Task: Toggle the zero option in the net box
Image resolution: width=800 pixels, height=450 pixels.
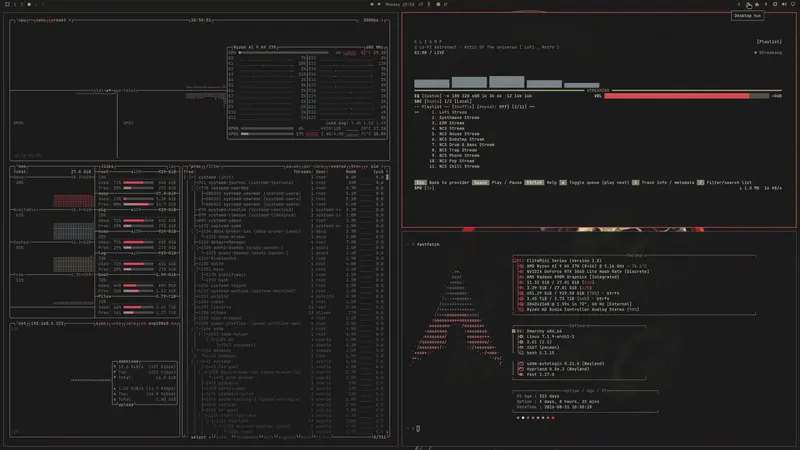Action: (x=131, y=323)
